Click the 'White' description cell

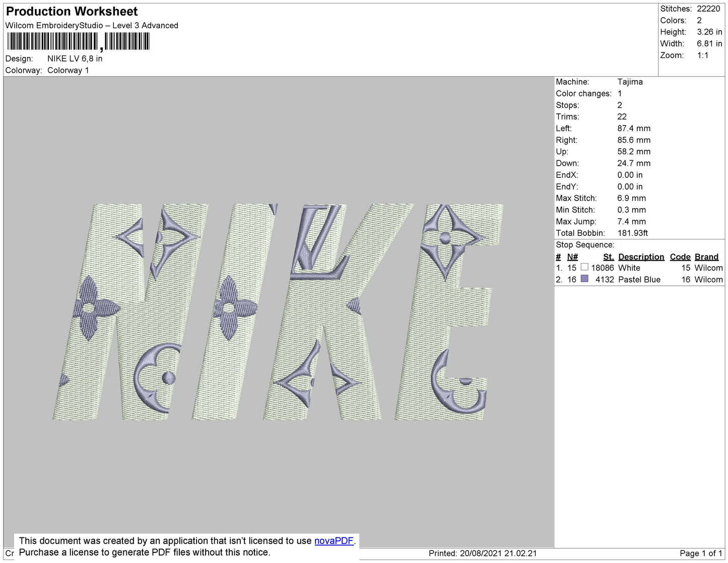629,268
